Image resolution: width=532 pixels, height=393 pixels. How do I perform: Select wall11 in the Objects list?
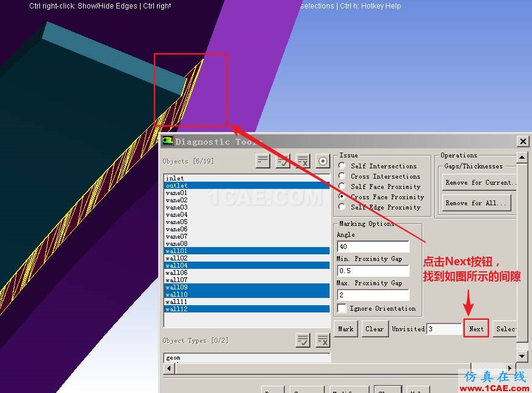coord(247,302)
